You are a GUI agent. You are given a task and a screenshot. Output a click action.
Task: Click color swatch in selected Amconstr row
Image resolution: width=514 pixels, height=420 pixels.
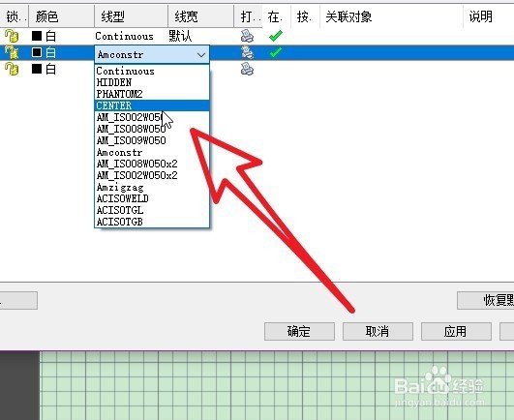(37, 52)
